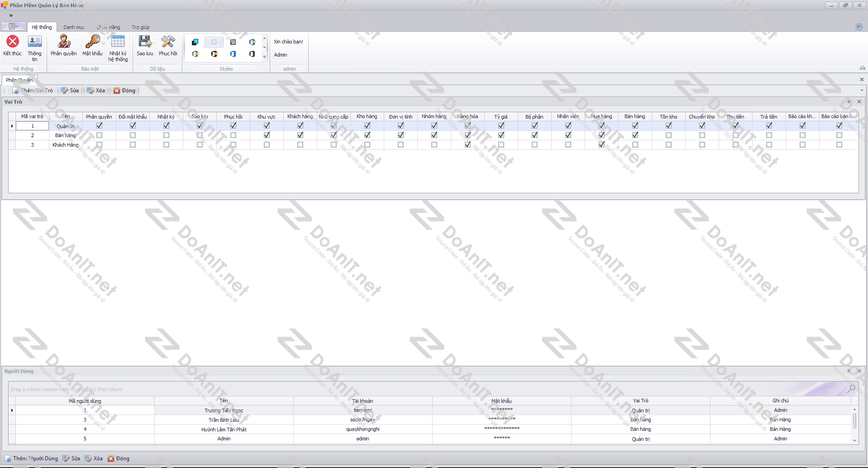Image resolution: width=868 pixels, height=468 pixels.
Task: Pin the Vai Trò panel
Action: coord(849,102)
